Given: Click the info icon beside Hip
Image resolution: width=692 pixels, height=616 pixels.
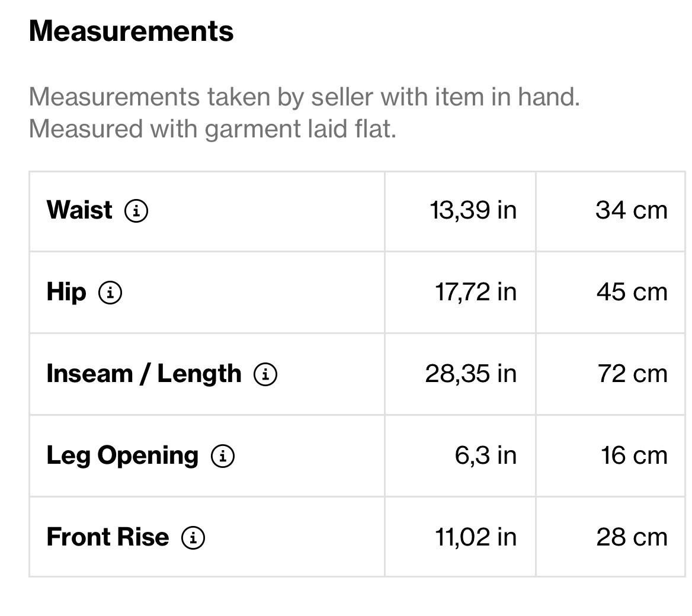Looking at the screenshot, I should (x=110, y=292).
